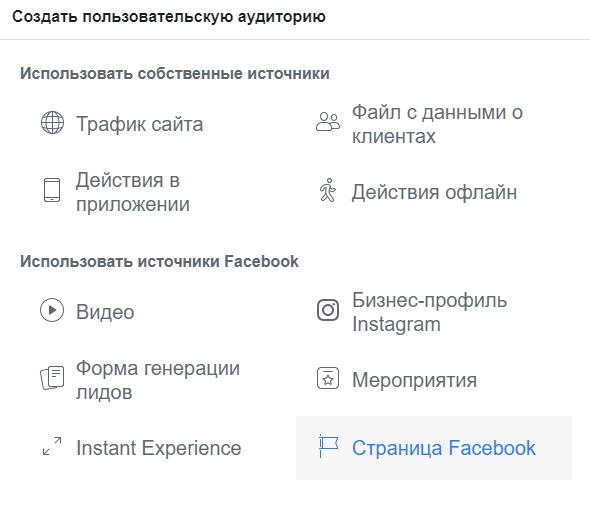590x505 pixels.
Task: Click the flag icon for Страница Facebook
Action: [328, 446]
